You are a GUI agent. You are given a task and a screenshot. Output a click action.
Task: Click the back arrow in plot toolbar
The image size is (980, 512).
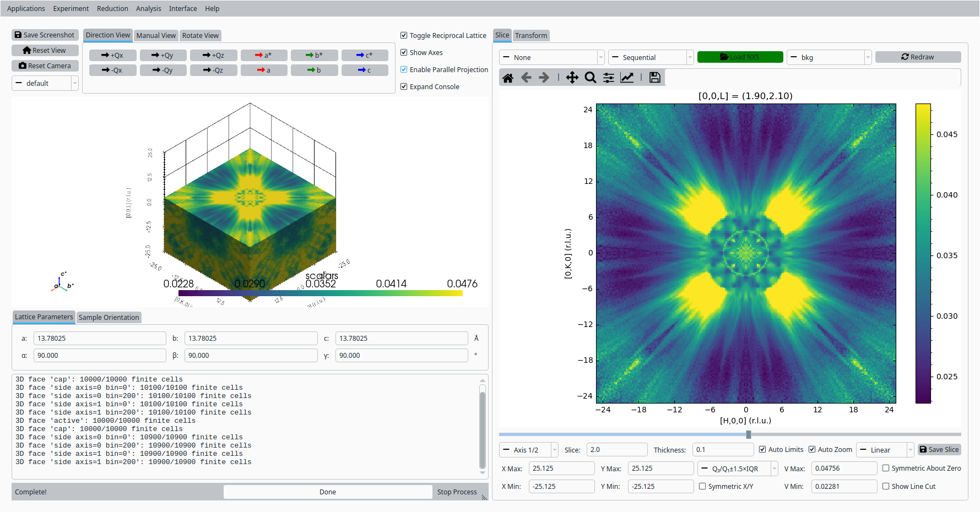[x=526, y=78]
